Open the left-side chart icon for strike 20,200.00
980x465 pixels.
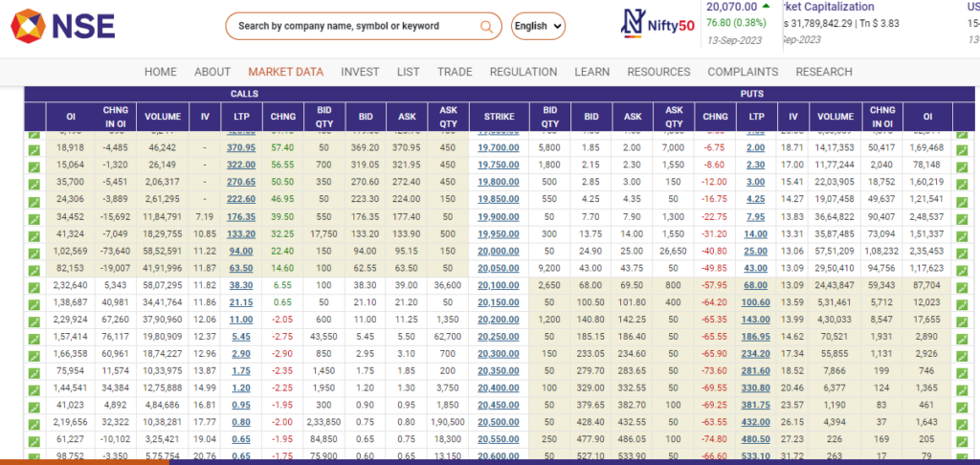pos(34,321)
